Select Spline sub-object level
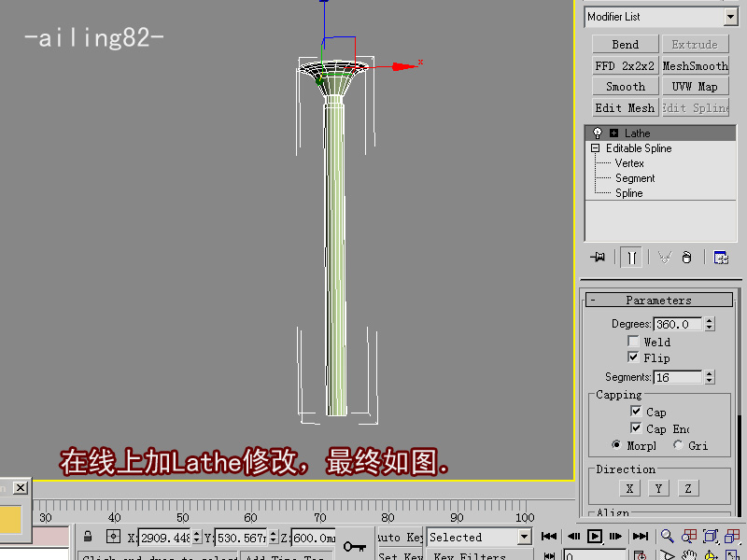 click(628, 193)
